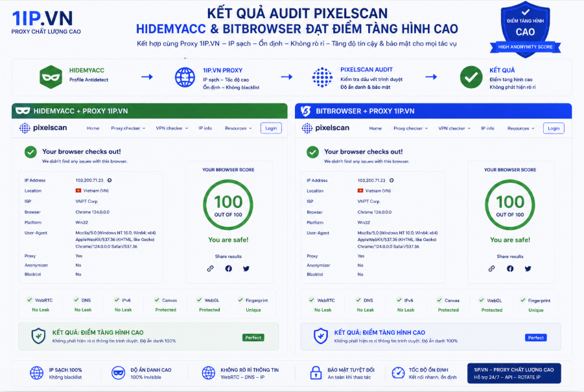Click the Độ Ẩn Danh Cao mask icon
This screenshot has width=584, height=392.
pyautogui.click(x=118, y=373)
